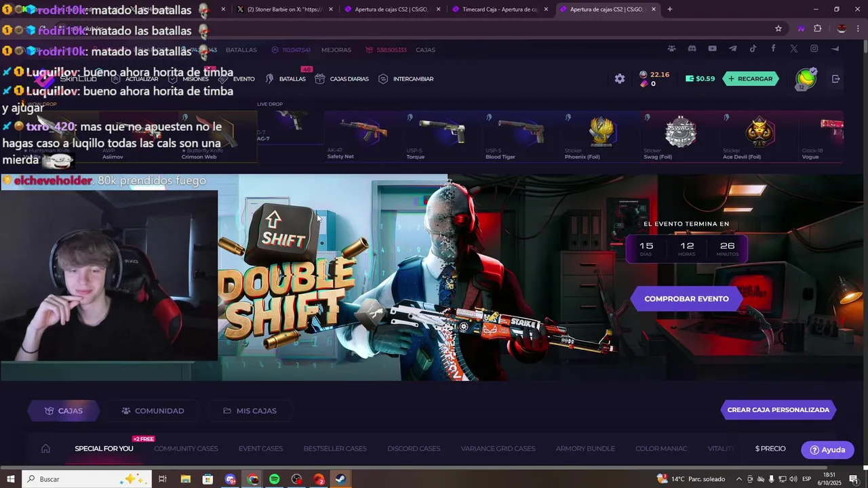
Task: Select the DISCORD CASES category
Action: pyautogui.click(x=414, y=449)
